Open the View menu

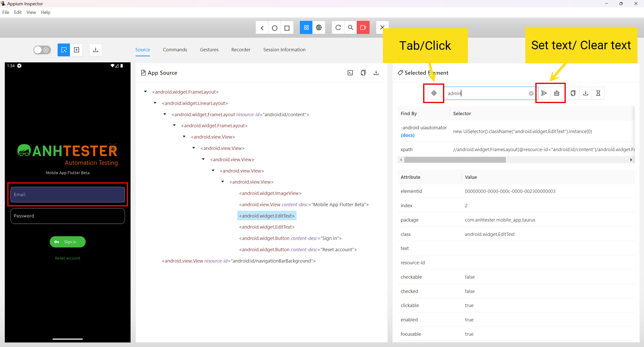pyautogui.click(x=31, y=12)
